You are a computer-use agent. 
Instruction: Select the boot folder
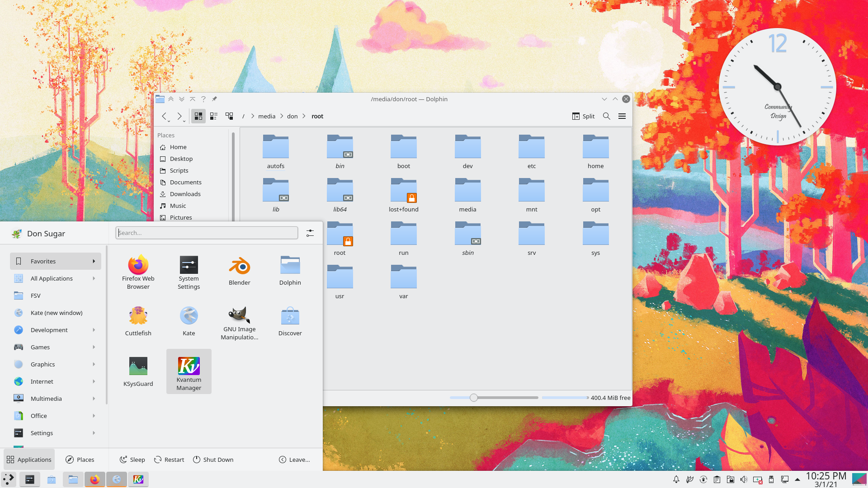[404, 152]
